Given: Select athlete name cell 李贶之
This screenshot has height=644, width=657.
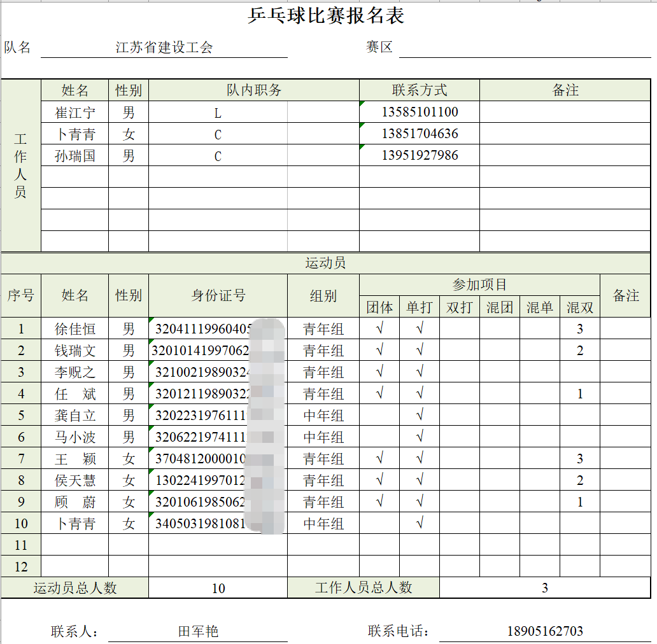Looking at the screenshot, I should 75,372.
